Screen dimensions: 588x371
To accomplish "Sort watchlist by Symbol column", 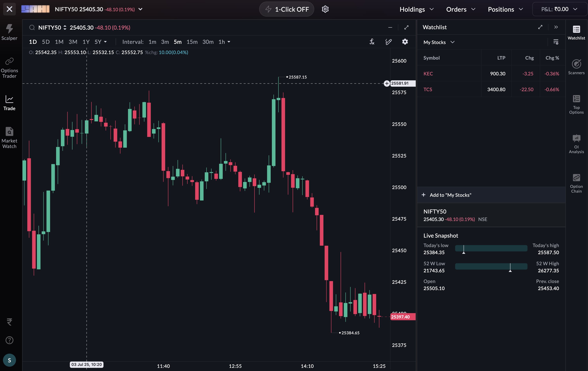I will click(x=431, y=58).
